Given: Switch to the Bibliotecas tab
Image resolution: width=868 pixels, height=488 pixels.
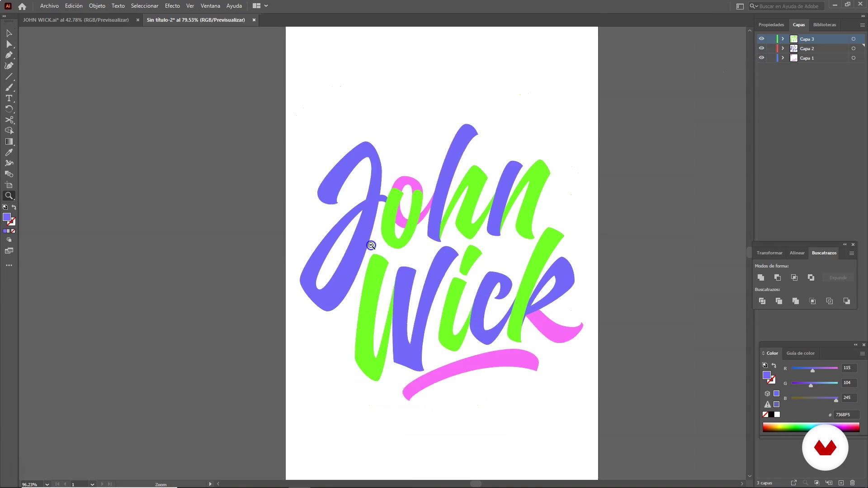Looking at the screenshot, I should (825, 25).
